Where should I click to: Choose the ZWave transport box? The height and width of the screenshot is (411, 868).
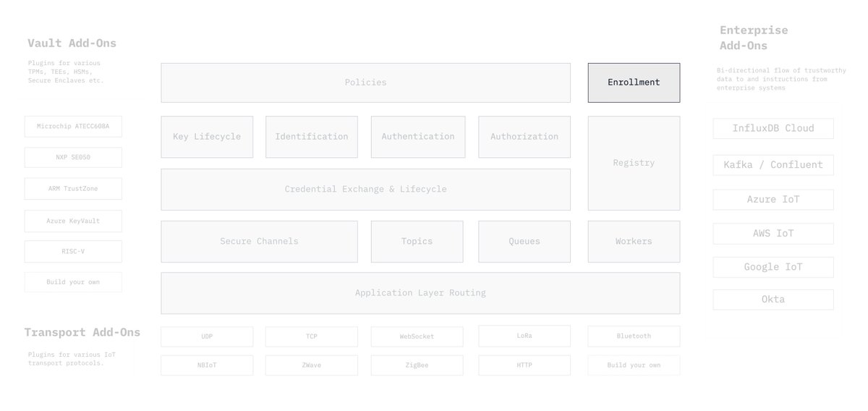[311, 365]
